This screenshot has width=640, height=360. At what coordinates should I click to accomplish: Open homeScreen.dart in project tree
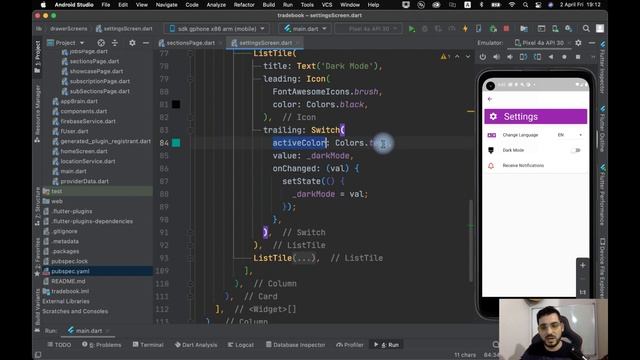tap(83, 151)
